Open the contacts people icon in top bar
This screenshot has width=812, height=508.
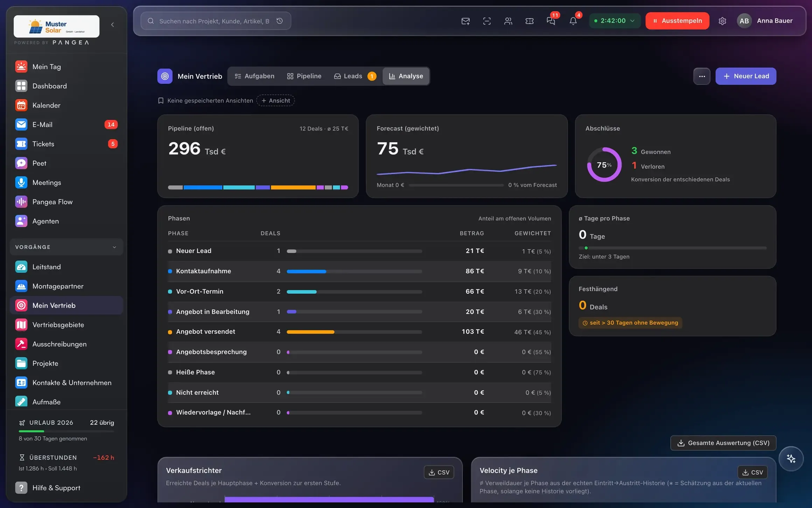[508, 21]
